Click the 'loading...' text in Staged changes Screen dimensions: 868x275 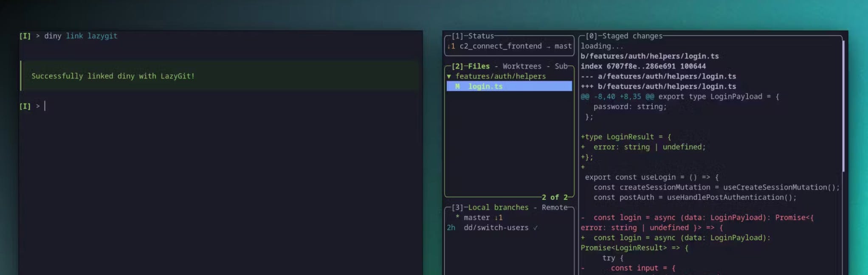click(x=602, y=46)
